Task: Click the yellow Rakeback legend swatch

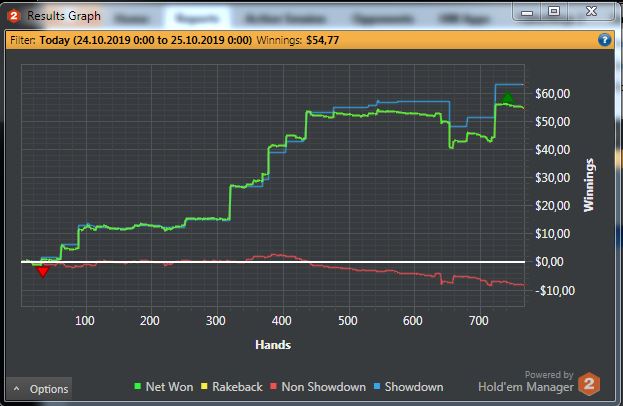Action: point(204,386)
